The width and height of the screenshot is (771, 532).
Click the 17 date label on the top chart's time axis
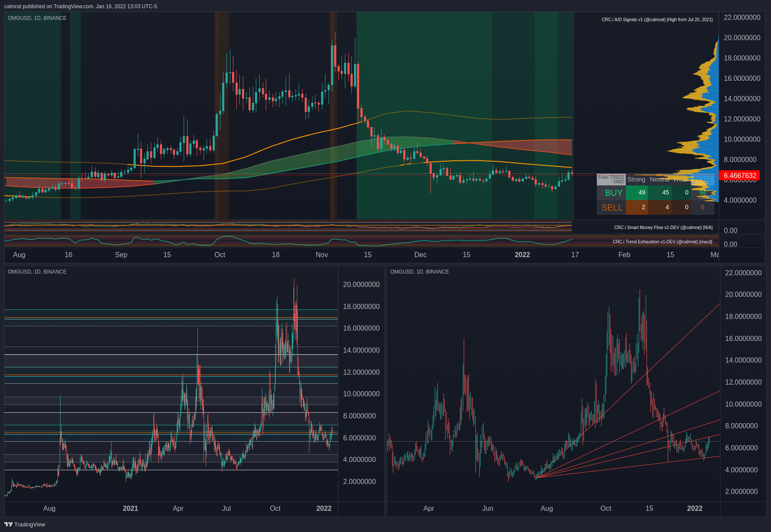pos(575,255)
